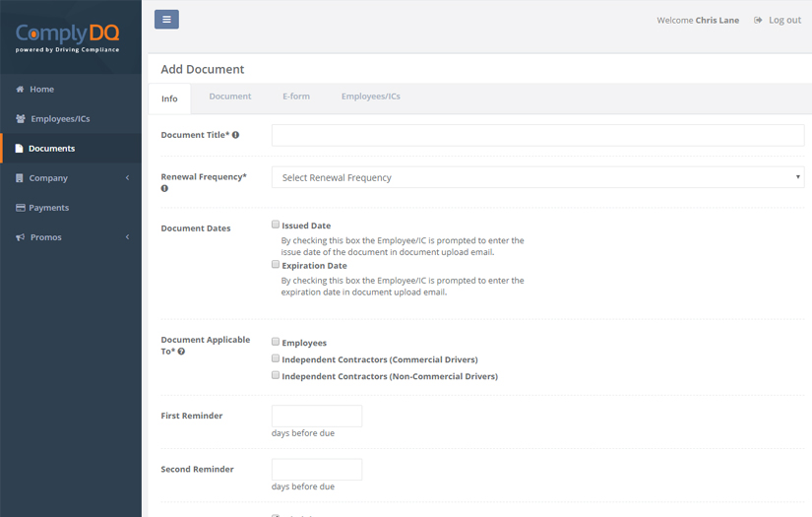Open Payments in the sidebar

[x=71, y=207]
